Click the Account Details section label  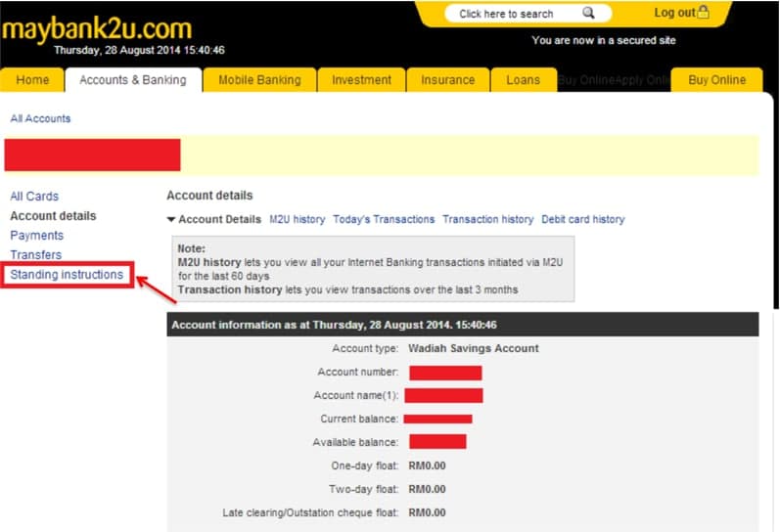click(x=219, y=219)
